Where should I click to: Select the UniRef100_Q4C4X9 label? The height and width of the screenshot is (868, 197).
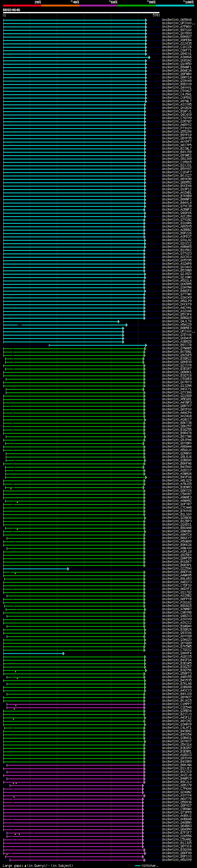pyautogui.click(x=177, y=115)
